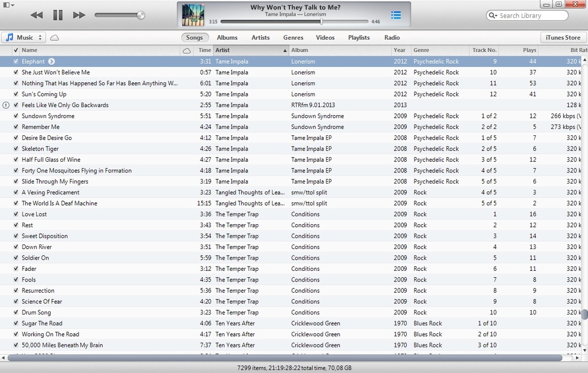Uncheck the Sundown Syndrome song checkbox

16,116
